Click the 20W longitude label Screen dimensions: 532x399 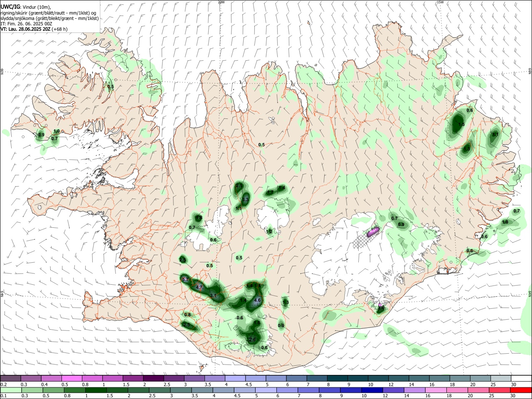[x=221, y=2]
